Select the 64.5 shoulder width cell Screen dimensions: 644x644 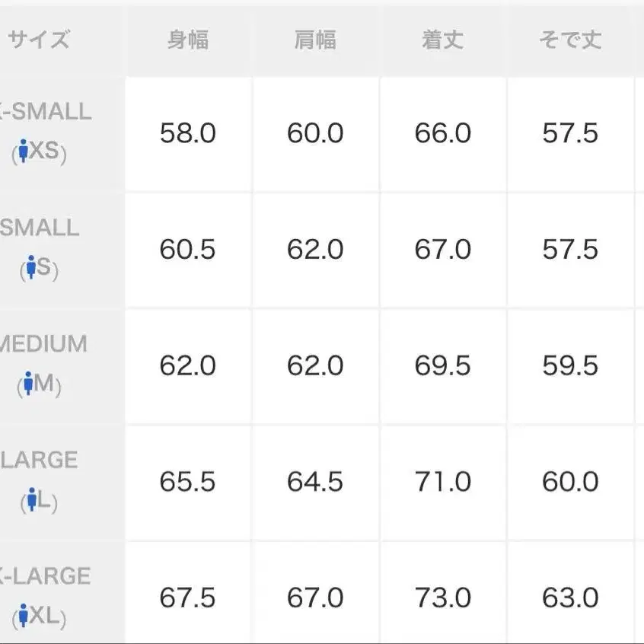point(315,482)
